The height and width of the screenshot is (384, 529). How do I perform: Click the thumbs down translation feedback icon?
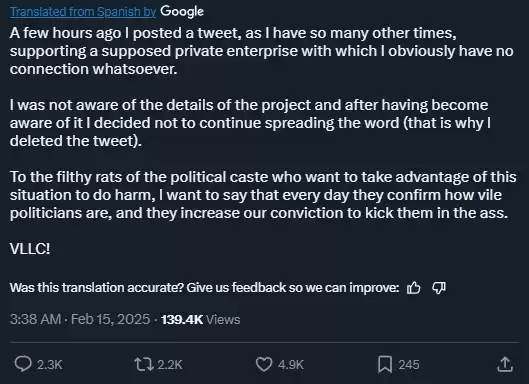pos(439,288)
